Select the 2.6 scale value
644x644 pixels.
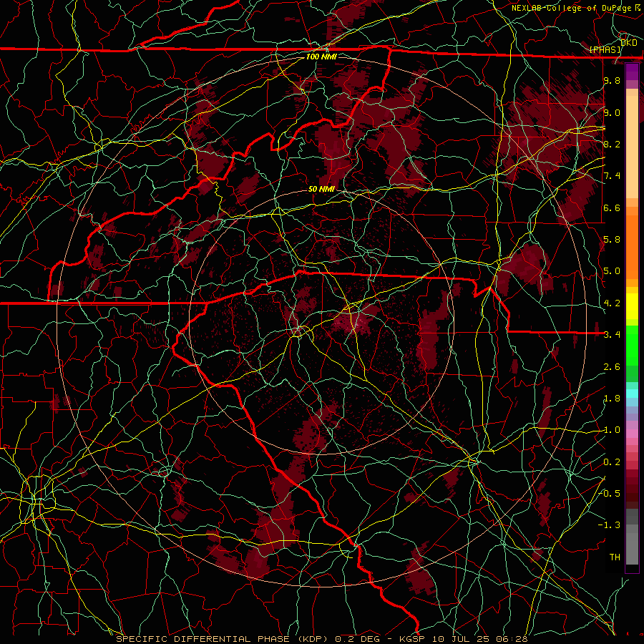tap(612, 367)
